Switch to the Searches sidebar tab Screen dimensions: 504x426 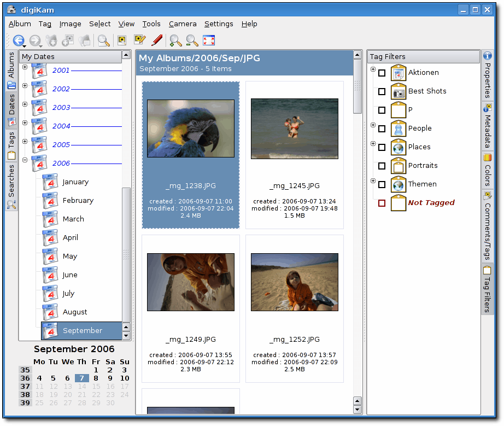click(x=11, y=186)
